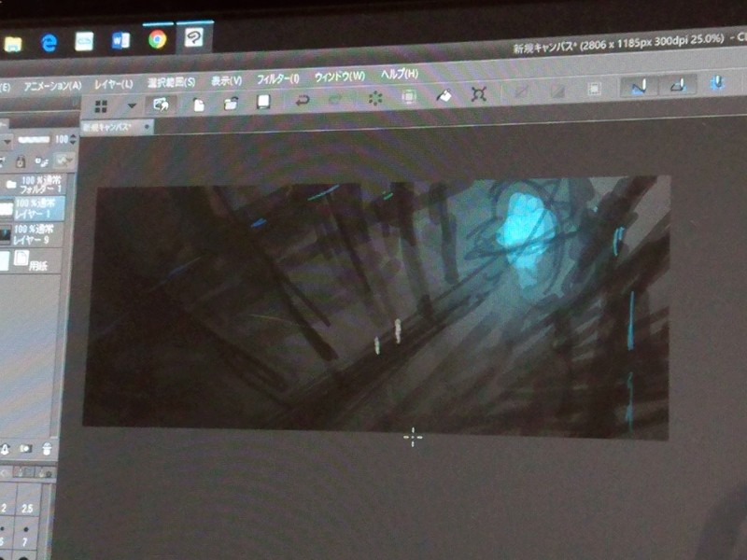Toggle Snap to Special Ruler
747x560 pixels.
(x=679, y=85)
